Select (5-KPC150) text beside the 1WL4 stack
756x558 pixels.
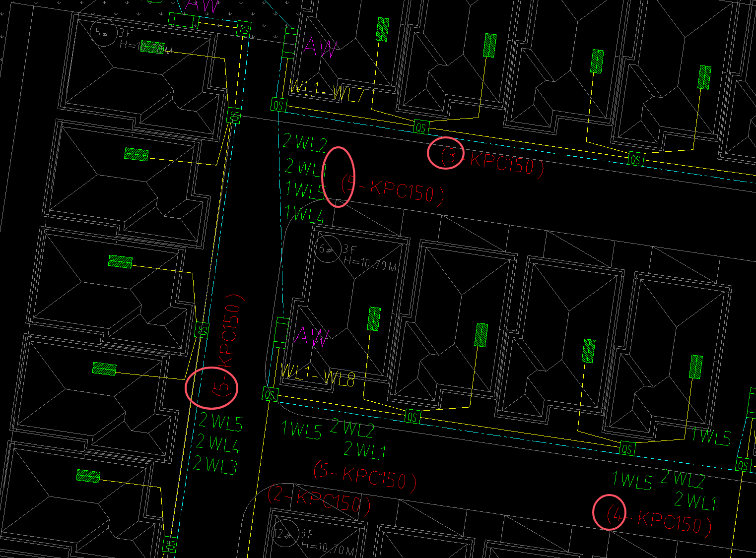(x=393, y=188)
